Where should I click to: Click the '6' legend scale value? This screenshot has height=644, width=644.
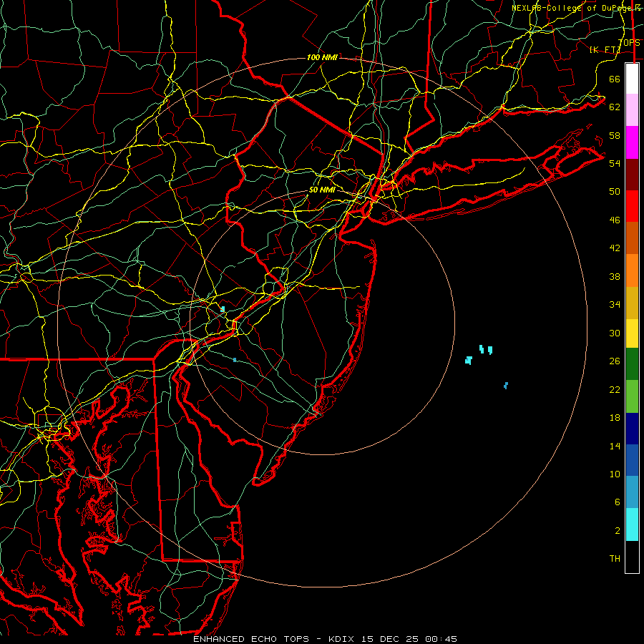(x=618, y=502)
